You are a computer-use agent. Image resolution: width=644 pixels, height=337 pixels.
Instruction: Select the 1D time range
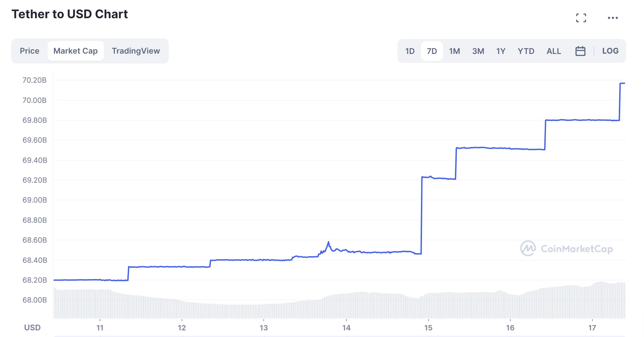coord(410,51)
